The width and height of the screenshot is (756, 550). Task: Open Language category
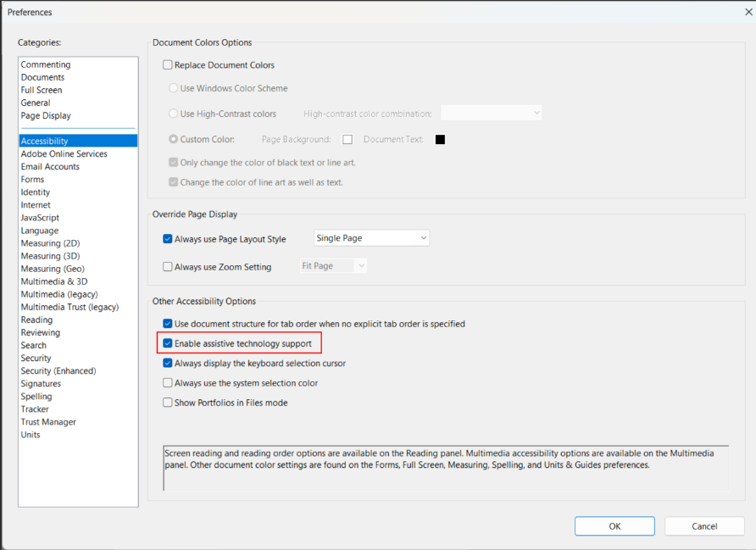(78, 231)
